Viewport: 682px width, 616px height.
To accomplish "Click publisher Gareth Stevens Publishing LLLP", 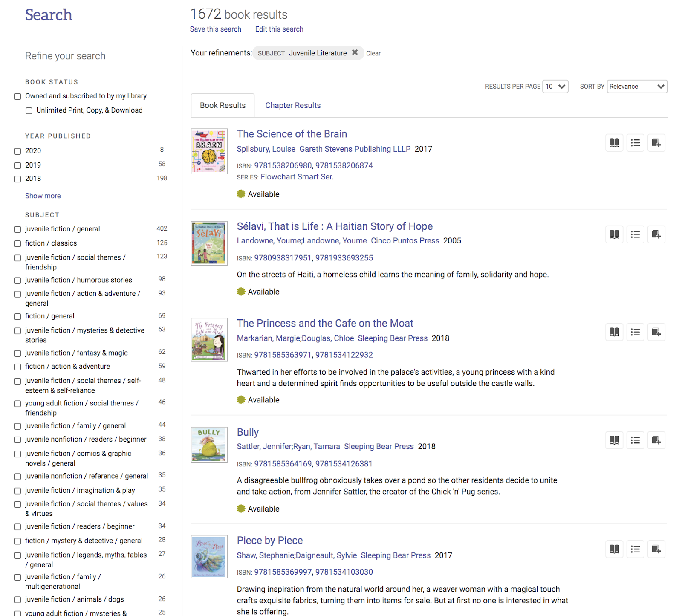I will pyautogui.click(x=355, y=149).
